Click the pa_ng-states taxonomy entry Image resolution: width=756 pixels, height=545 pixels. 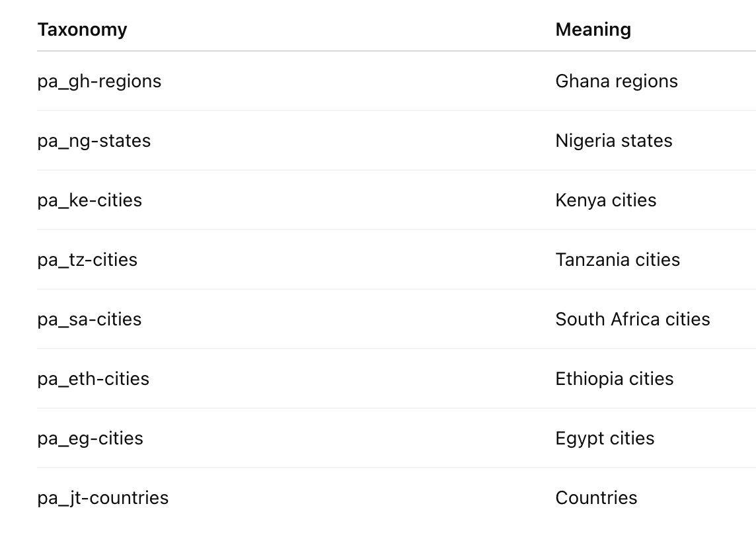(94, 141)
